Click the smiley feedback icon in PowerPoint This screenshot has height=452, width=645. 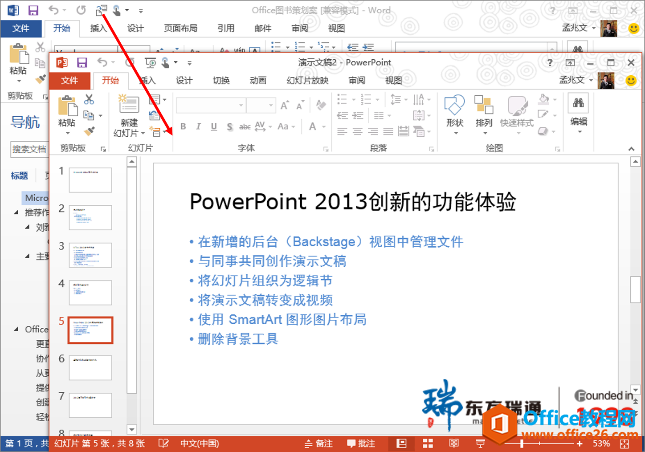(631, 80)
